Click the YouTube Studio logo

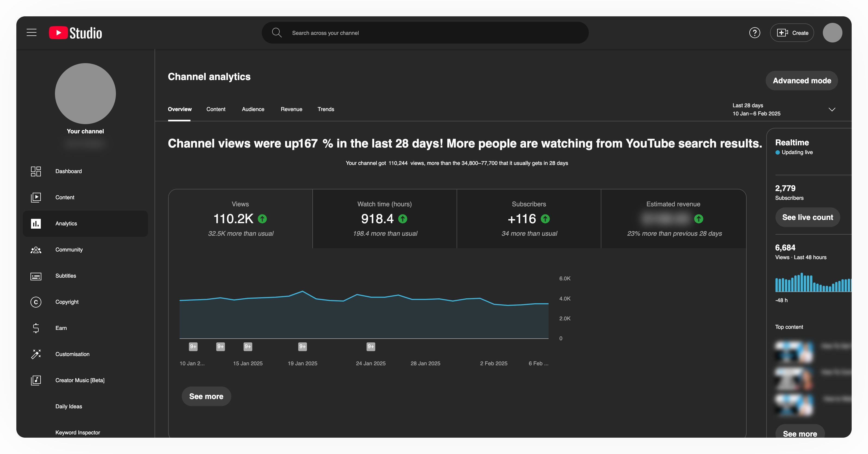pyautogui.click(x=75, y=33)
